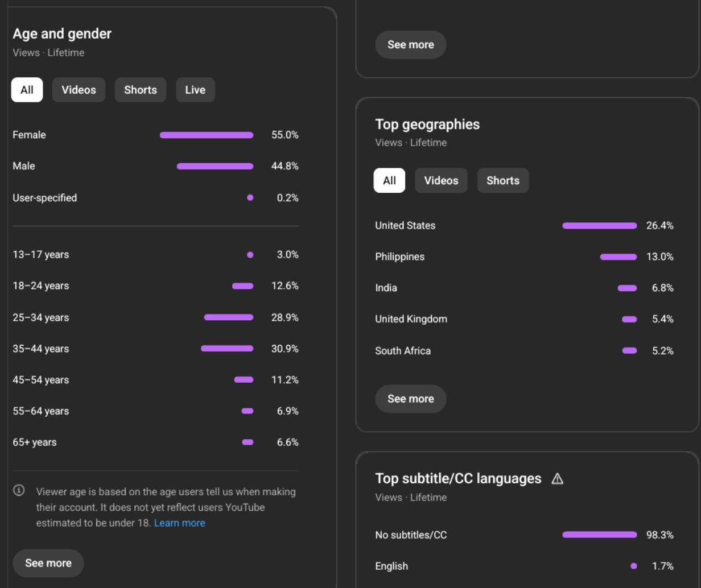Click the info icon beside viewer age note
The height and width of the screenshot is (588, 701).
click(19, 490)
